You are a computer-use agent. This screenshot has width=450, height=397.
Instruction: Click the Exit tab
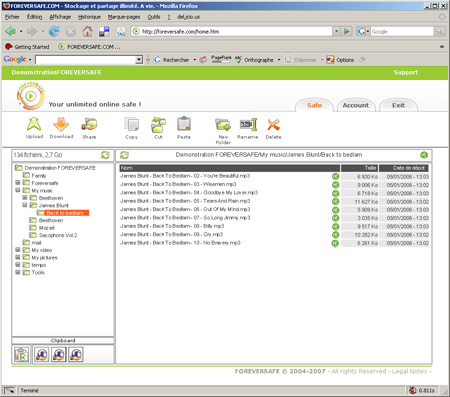click(398, 105)
